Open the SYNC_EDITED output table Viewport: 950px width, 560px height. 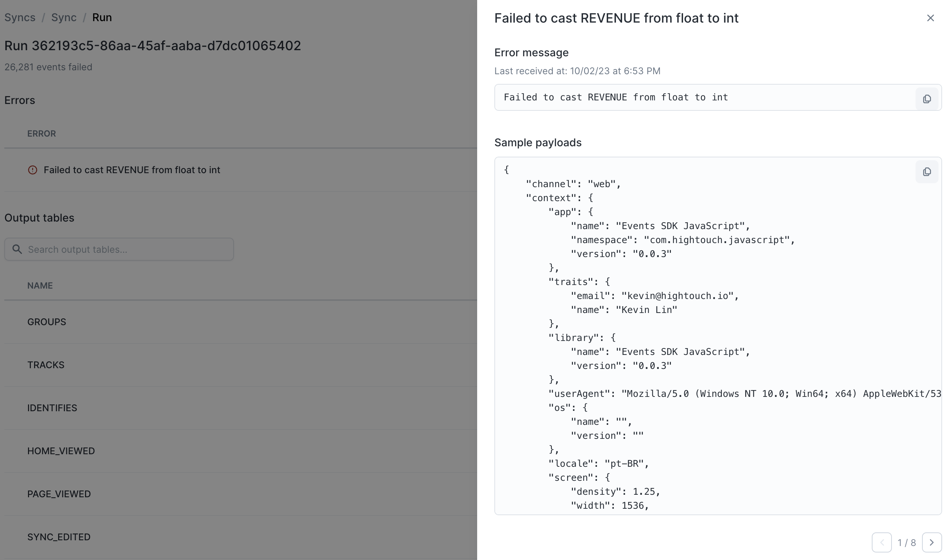coord(59,537)
